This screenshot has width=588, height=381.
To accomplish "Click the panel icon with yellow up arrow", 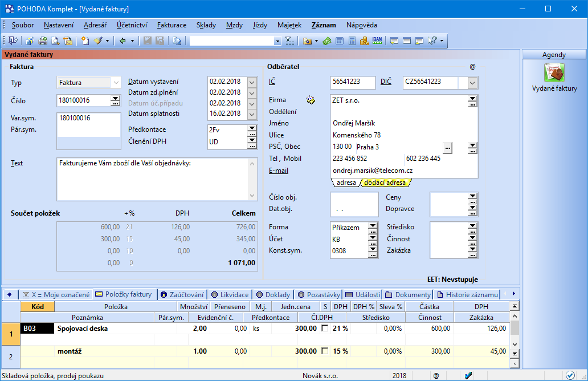I will tap(419, 40).
